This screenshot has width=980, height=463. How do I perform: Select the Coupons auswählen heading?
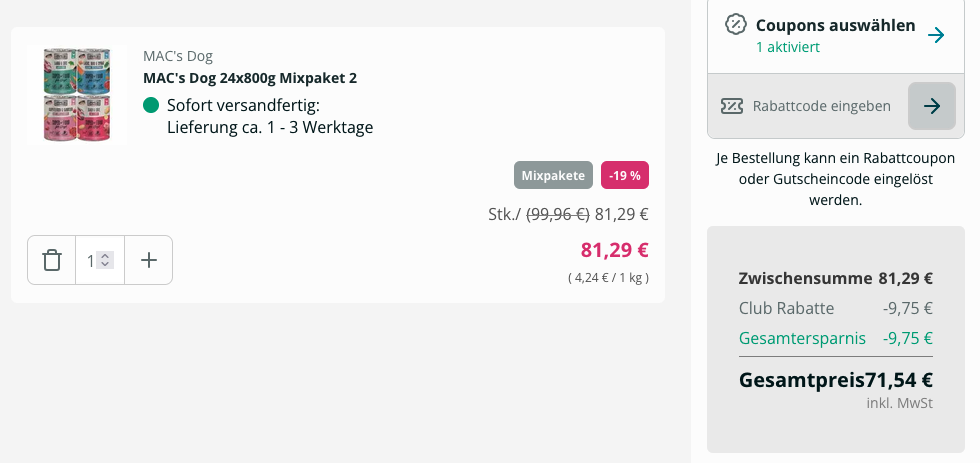point(836,26)
